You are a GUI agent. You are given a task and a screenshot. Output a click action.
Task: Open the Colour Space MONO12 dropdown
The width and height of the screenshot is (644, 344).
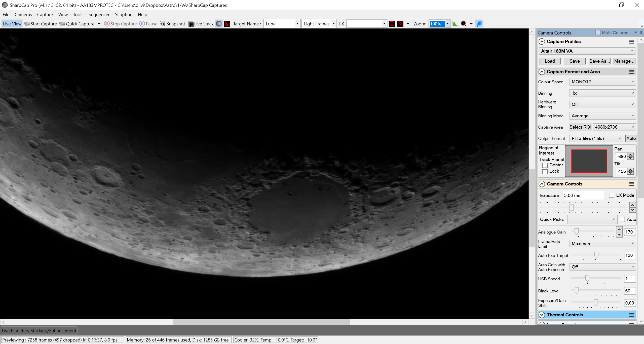(x=602, y=82)
